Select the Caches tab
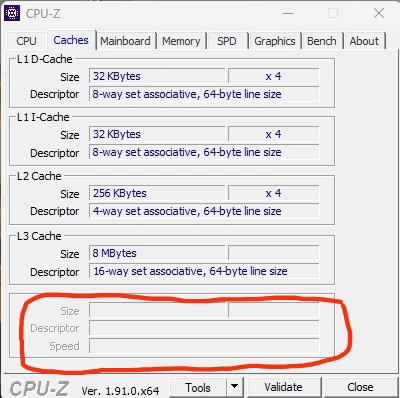 (71, 40)
